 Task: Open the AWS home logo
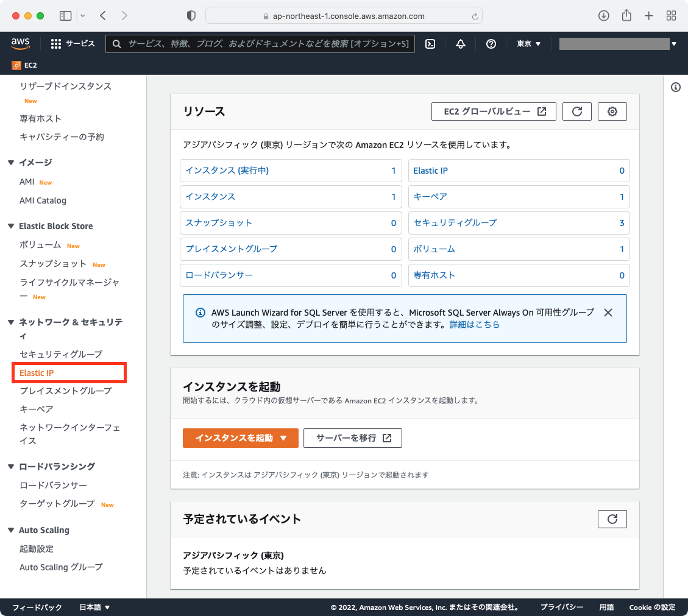pos(20,43)
